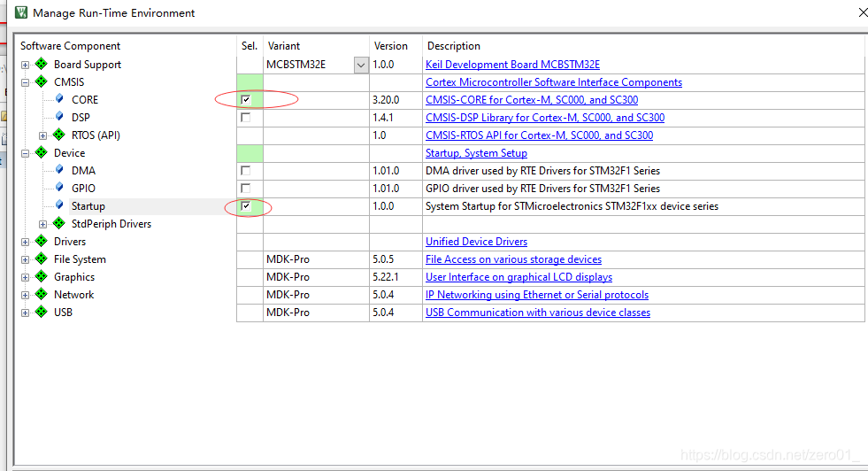The image size is (868, 471).
Task: Open the CMSIS-RTOS API link
Action: click(x=539, y=135)
